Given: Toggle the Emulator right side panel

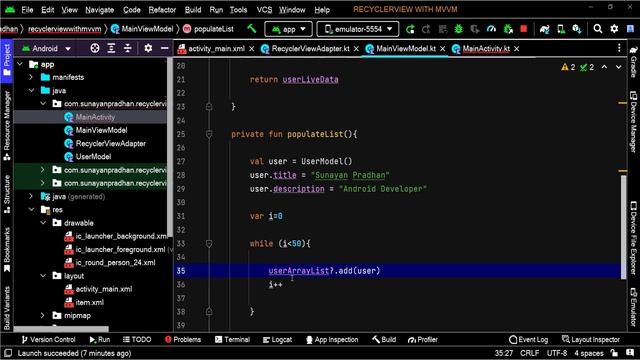Looking at the screenshot, I should tap(633, 307).
